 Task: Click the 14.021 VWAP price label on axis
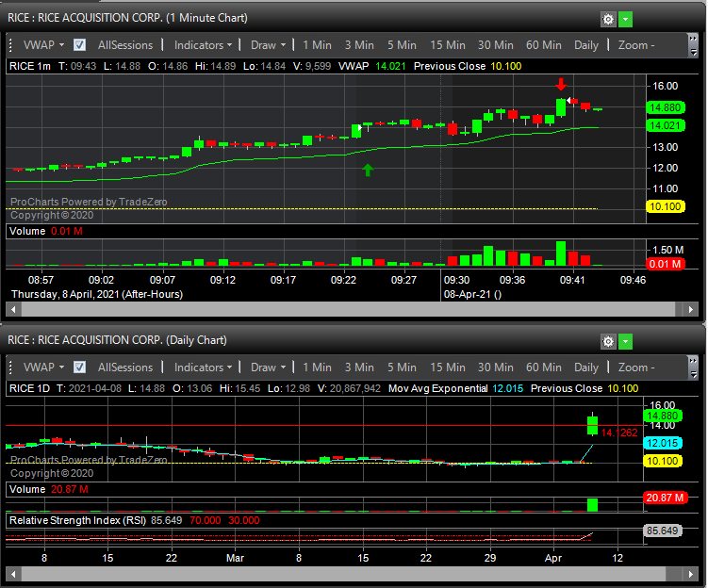[666, 125]
